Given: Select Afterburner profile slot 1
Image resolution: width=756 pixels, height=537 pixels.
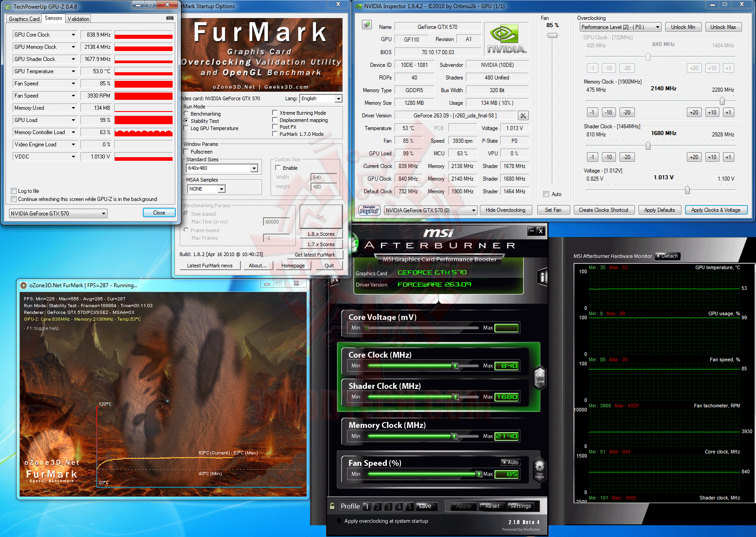Looking at the screenshot, I should pyautogui.click(x=367, y=507).
